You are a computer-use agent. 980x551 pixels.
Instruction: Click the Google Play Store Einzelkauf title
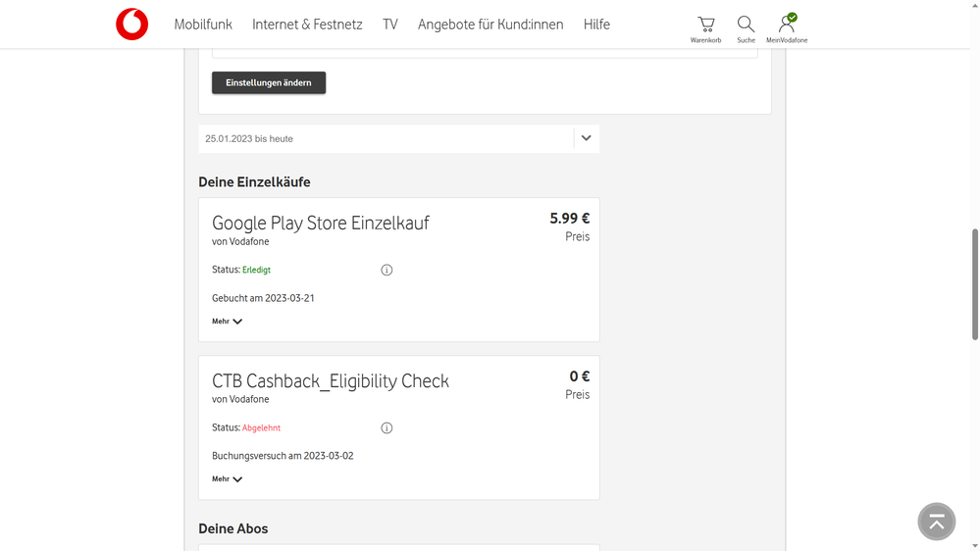321,223
